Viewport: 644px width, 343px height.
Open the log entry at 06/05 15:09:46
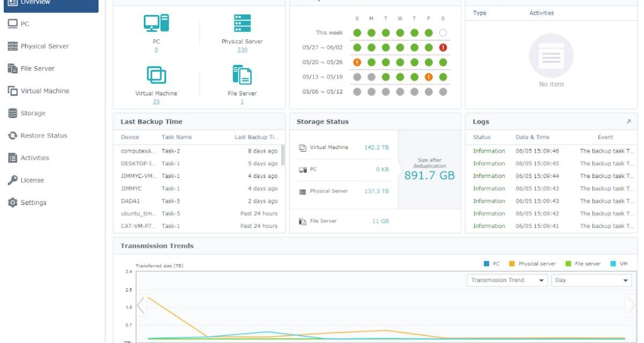pyautogui.click(x=551, y=151)
